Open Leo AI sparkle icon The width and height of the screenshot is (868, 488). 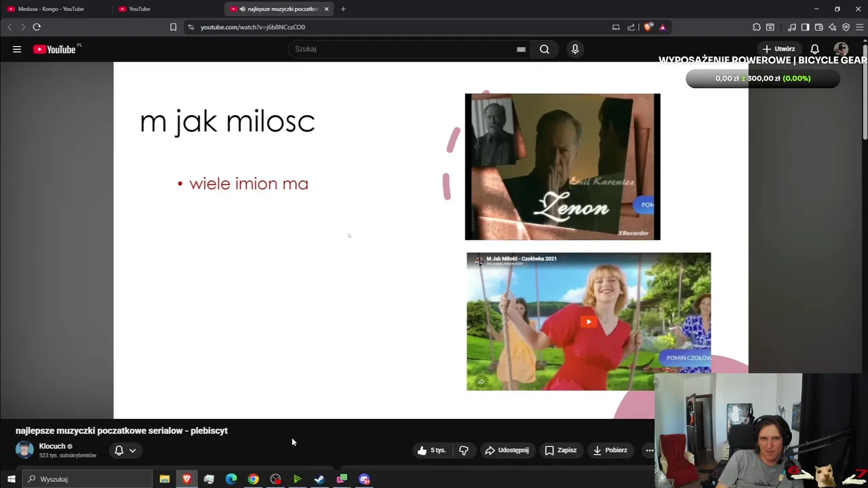[x=832, y=27]
